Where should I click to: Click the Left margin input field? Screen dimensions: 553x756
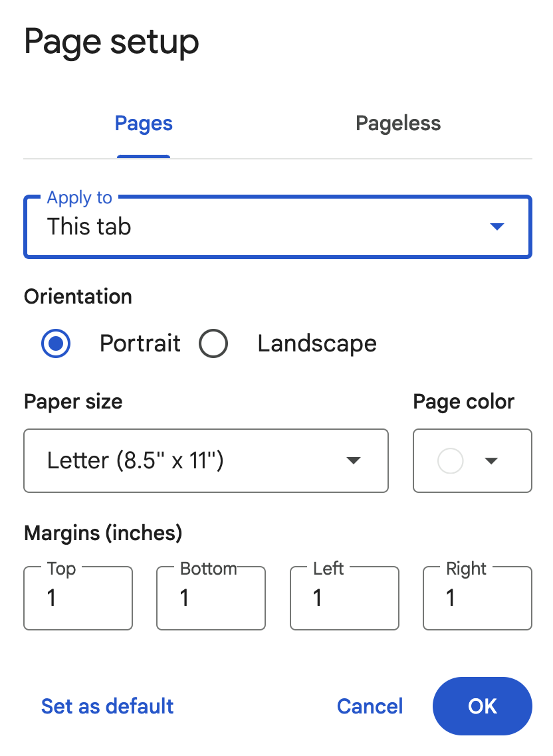point(344,598)
